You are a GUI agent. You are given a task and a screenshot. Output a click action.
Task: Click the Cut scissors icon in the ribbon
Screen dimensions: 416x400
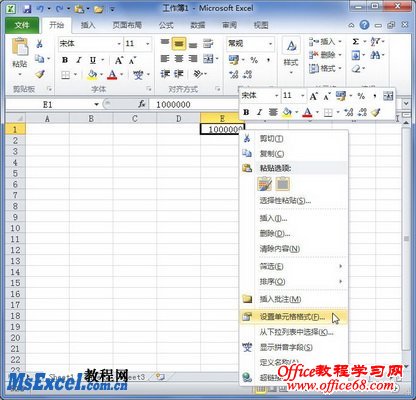(x=39, y=44)
